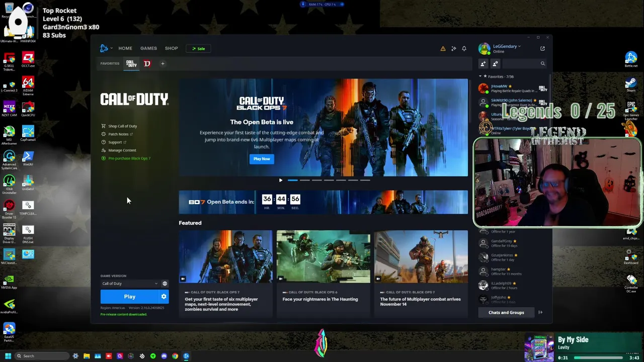
Task: Open File Explorer from taskbar
Action: (x=87, y=356)
